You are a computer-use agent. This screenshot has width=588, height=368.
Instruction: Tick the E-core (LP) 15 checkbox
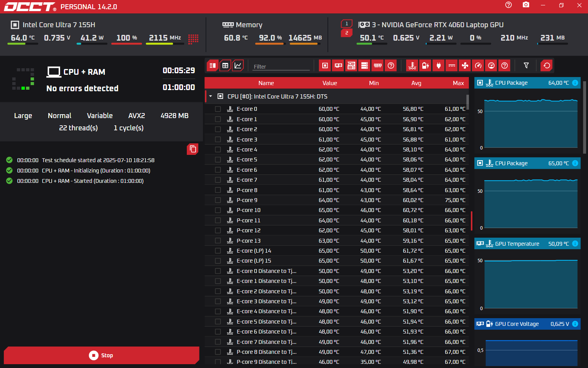[x=218, y=261]
